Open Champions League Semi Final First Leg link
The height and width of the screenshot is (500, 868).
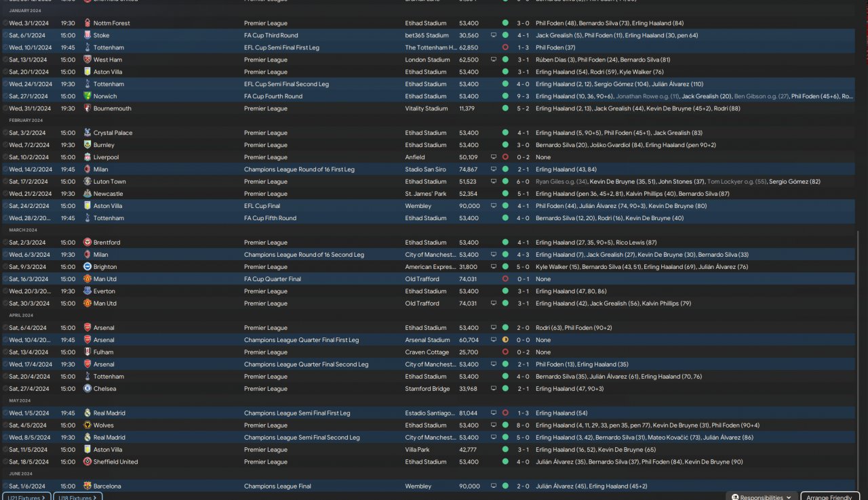(x=297, y=413)
